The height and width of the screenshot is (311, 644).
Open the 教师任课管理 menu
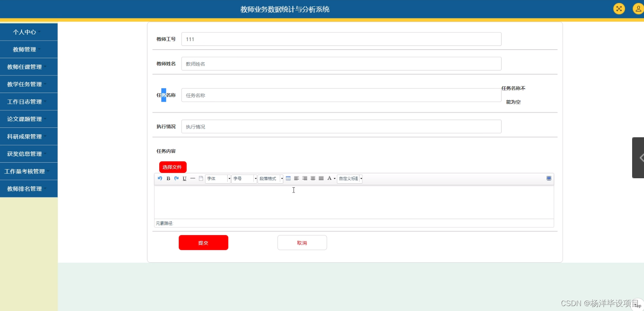(29, 67)
